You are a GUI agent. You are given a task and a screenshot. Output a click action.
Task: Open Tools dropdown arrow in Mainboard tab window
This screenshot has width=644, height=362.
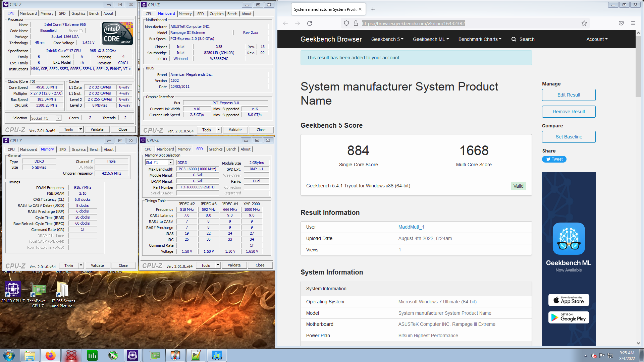(219, 130)
